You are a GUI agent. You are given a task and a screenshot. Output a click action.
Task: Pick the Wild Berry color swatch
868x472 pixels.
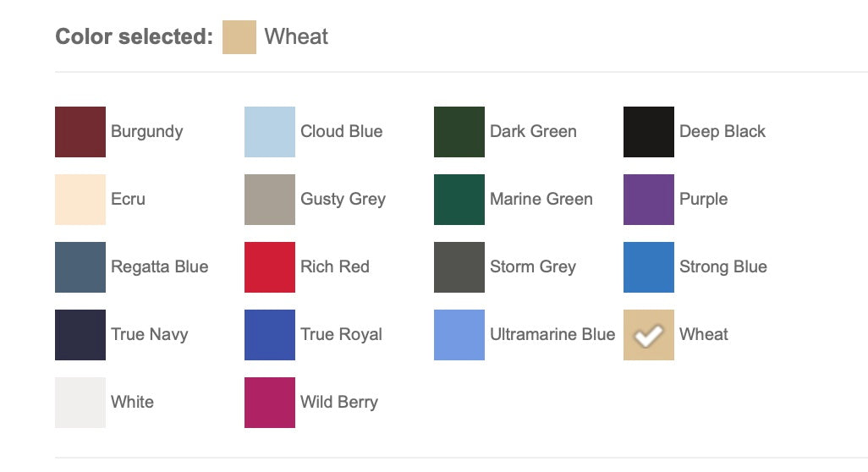(270, 403)
